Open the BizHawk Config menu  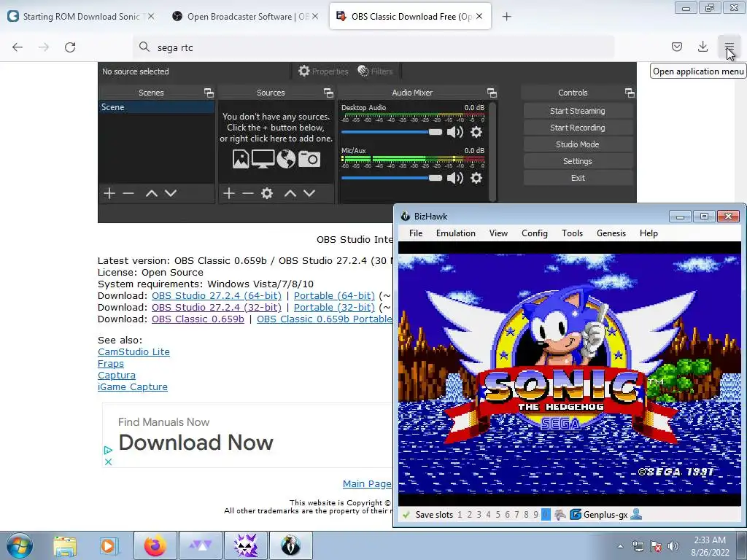coord(534,233)
